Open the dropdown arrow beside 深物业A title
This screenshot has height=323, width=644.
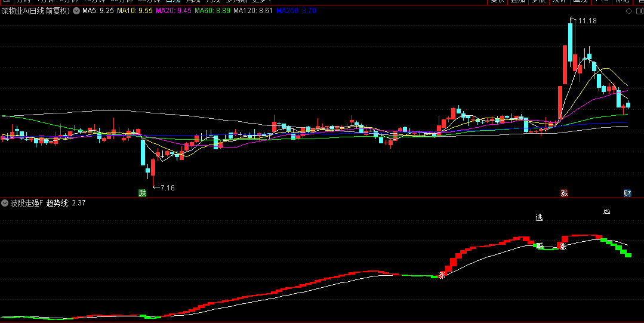coord(76,11)
